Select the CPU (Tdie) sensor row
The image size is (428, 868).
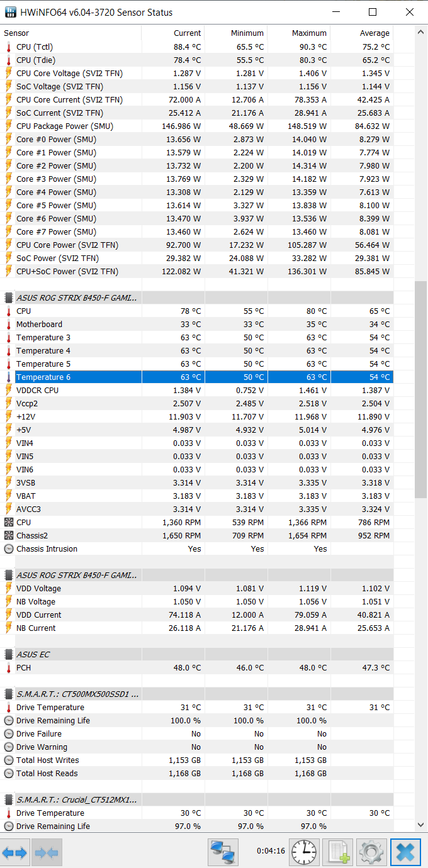pos(197,60)
